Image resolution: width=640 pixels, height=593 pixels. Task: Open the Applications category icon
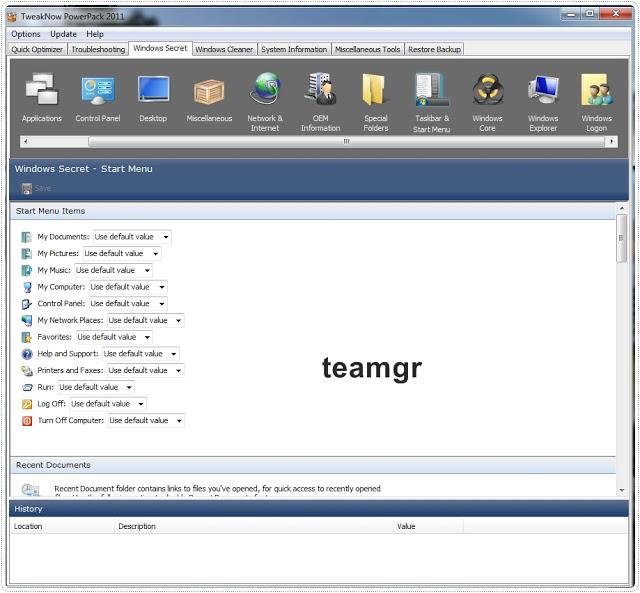pos(42,89)
